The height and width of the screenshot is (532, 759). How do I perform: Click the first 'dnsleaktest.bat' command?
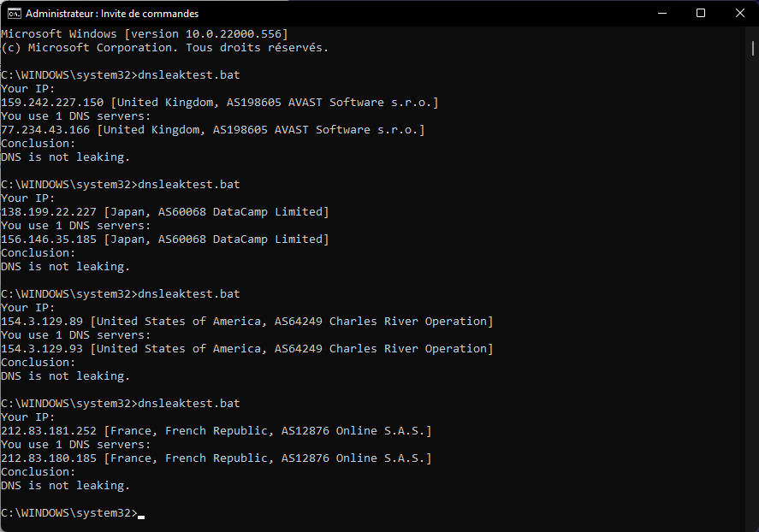click(x=189, y=75)
